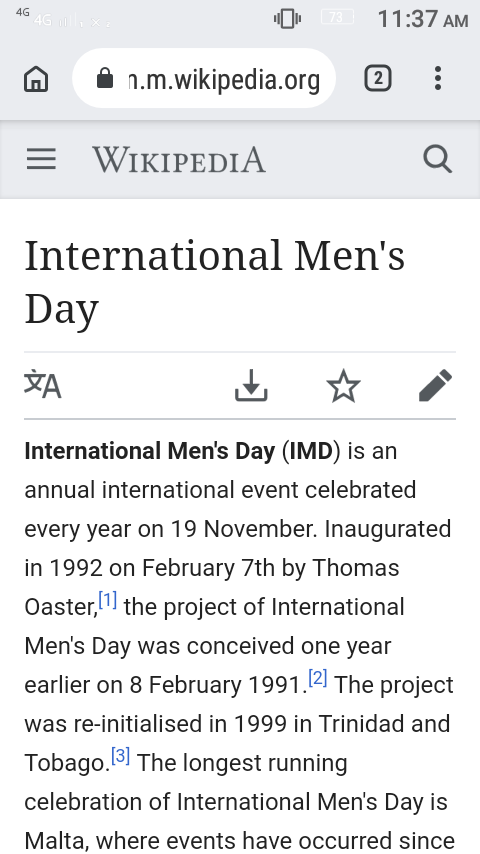This screenshot has height=854, width=480.
Task: Tap the battery indicator in status bar
Action: click(337, 18)
